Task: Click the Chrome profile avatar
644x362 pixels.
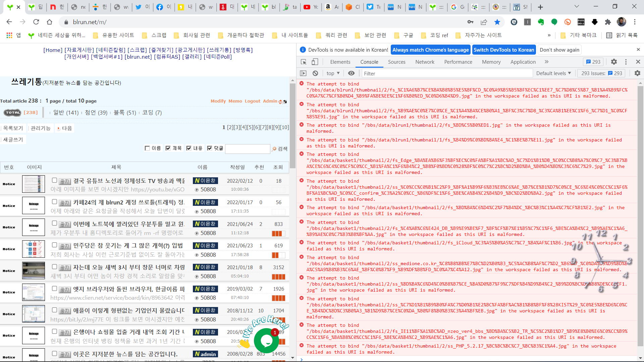Action: pos(621,22)
